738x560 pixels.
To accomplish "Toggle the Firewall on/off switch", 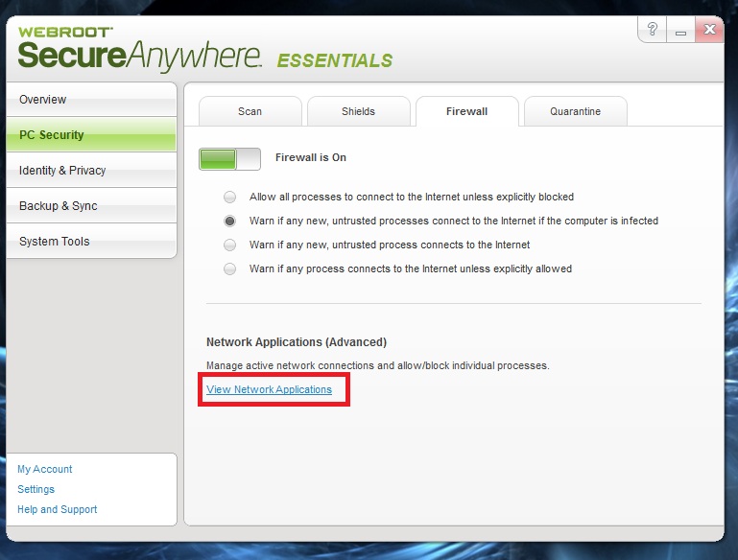I will click(x=229, y=159).
